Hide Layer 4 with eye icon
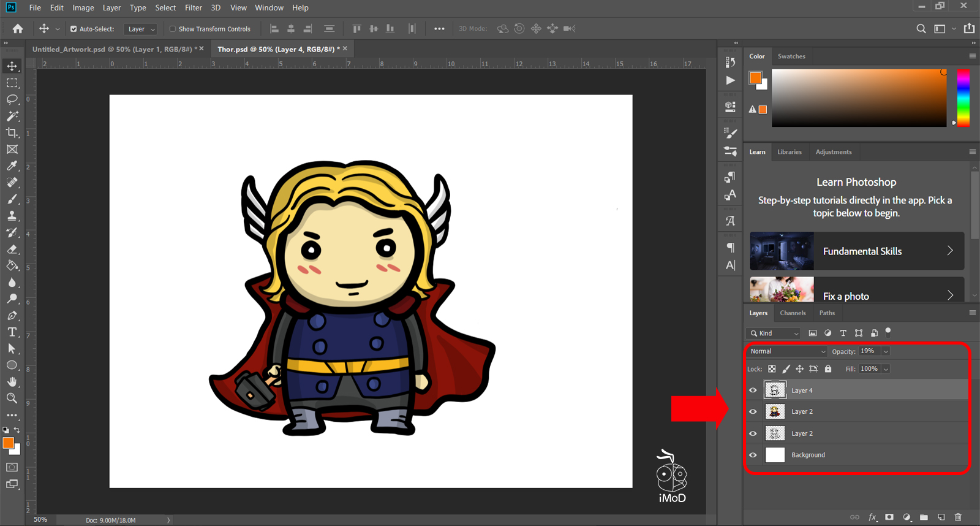 [753, 390]
